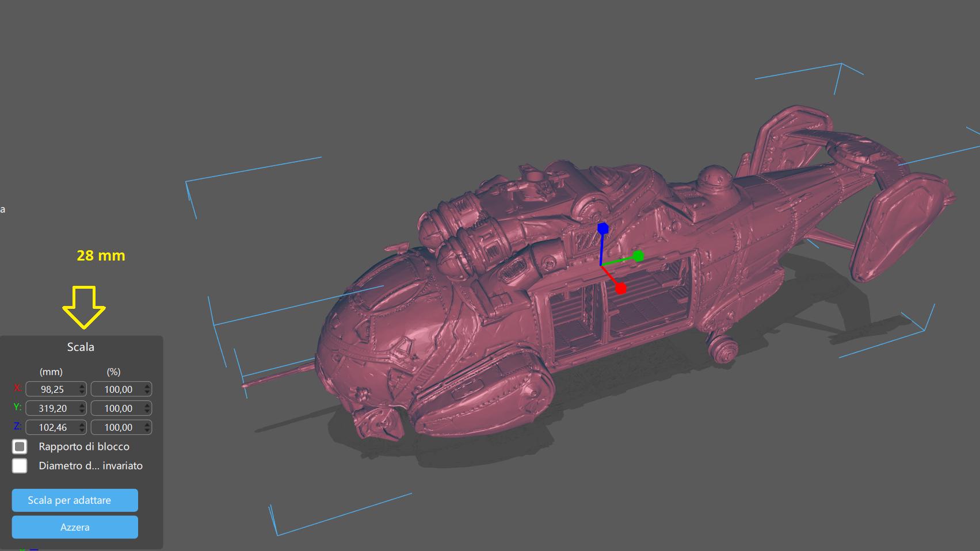The image size is (980, 551).
Task: Toggle the Diametro d... invariato checkbox
Action: click(20, 466)
